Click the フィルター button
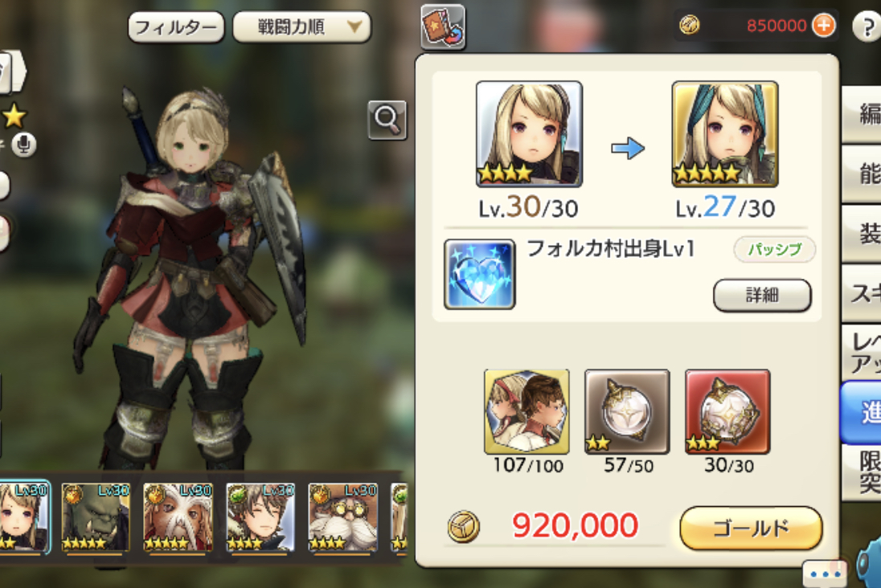The image size is (881, 588). click(176, 27)
